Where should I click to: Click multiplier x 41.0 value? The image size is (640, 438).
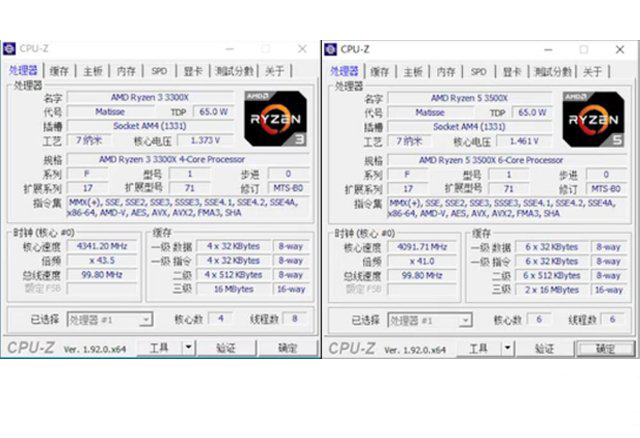[422, 261]
